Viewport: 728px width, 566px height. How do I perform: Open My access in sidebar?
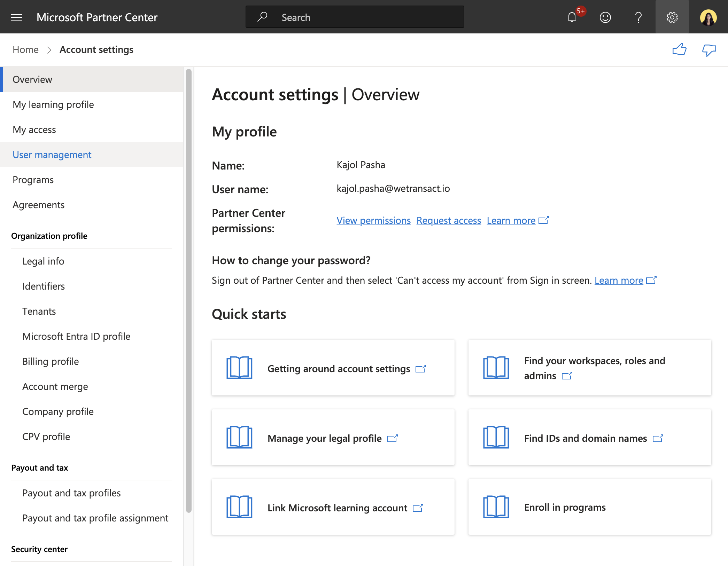[x=92, y=129]
